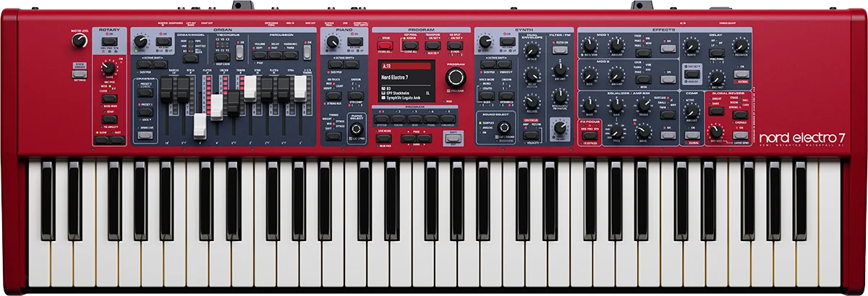The image size is (868, 296).
Task: Toggle the Organ section On button
Action: click(163, 41)
